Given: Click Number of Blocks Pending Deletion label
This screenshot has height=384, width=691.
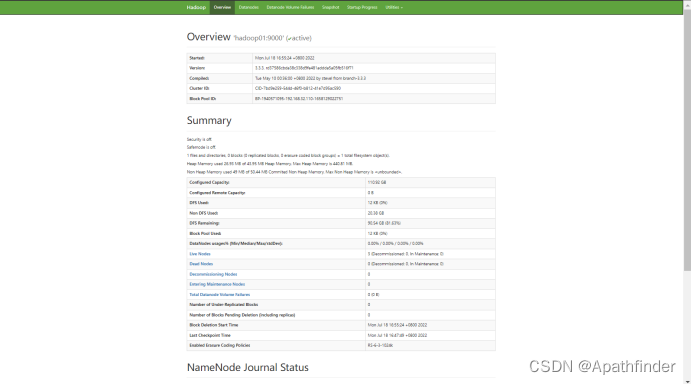Looking at the screenshot, I should click(242, 315).
